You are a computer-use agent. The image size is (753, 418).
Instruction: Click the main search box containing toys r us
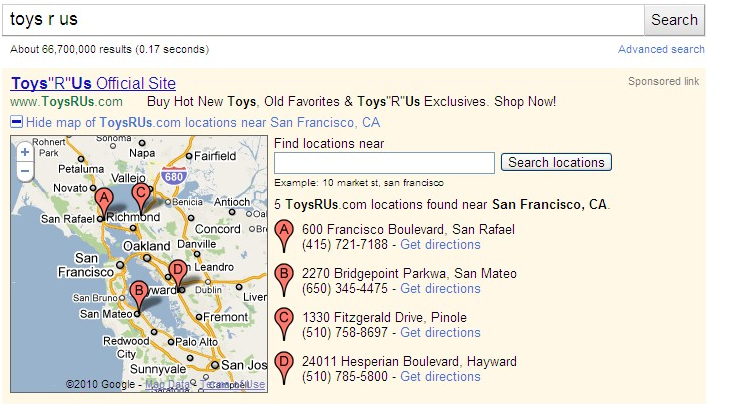pyautogui.click(x=323, y=20)
